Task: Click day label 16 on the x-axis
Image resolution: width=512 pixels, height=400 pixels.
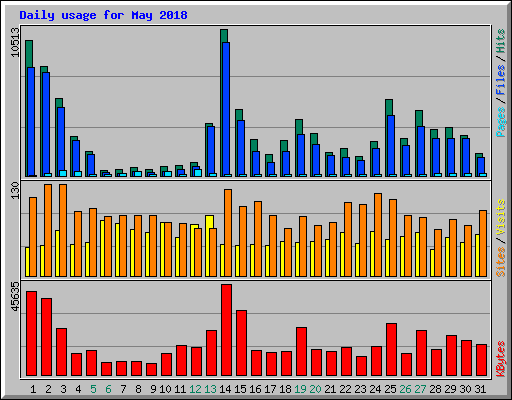Action: (255, 389)
